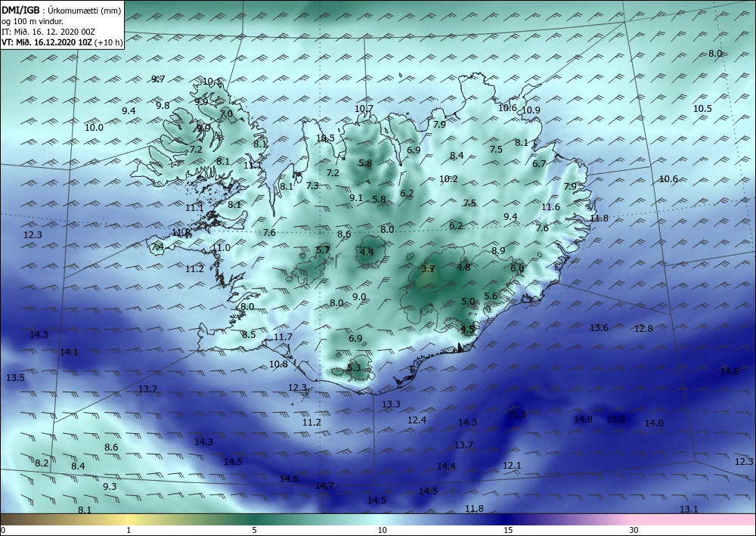Click the 3.7 value over the glacier
Image resolution: width=756 pixels, height=536 pixels.
click(428, 269)
